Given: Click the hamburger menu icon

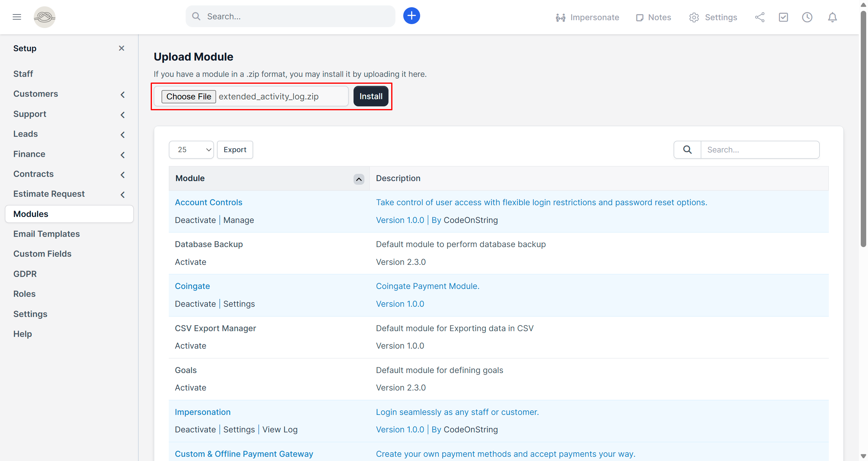Looking at the screenshot, I should click(17, 17).
